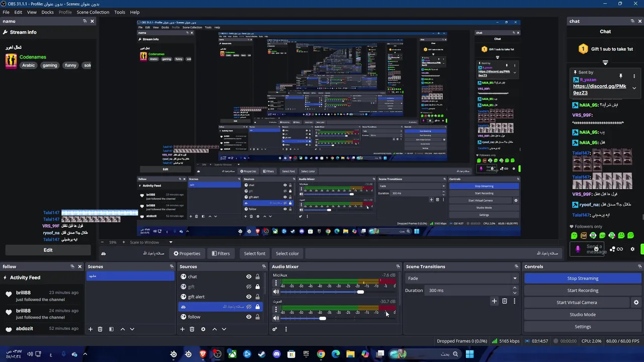Open advanced audio properties gears icon

click(x=275, y=329)
